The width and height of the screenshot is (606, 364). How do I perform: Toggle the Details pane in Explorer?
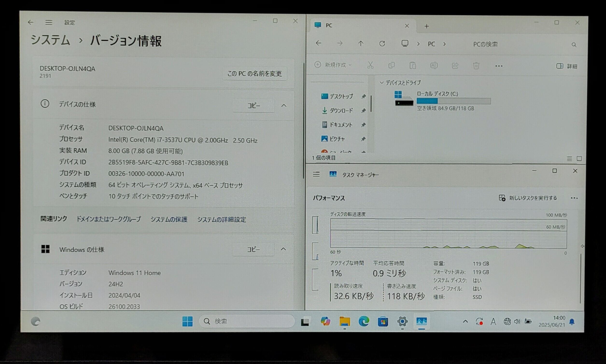pos(566,66)
